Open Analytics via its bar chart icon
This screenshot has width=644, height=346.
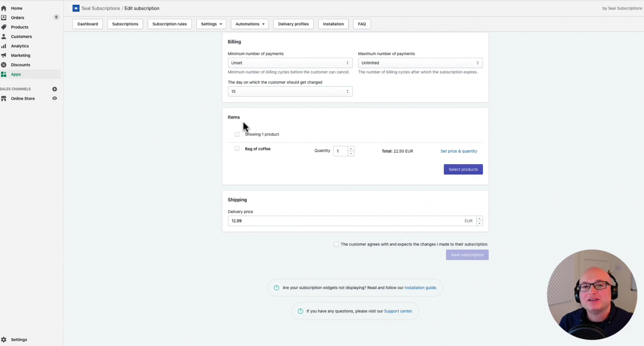coord(4,46)
